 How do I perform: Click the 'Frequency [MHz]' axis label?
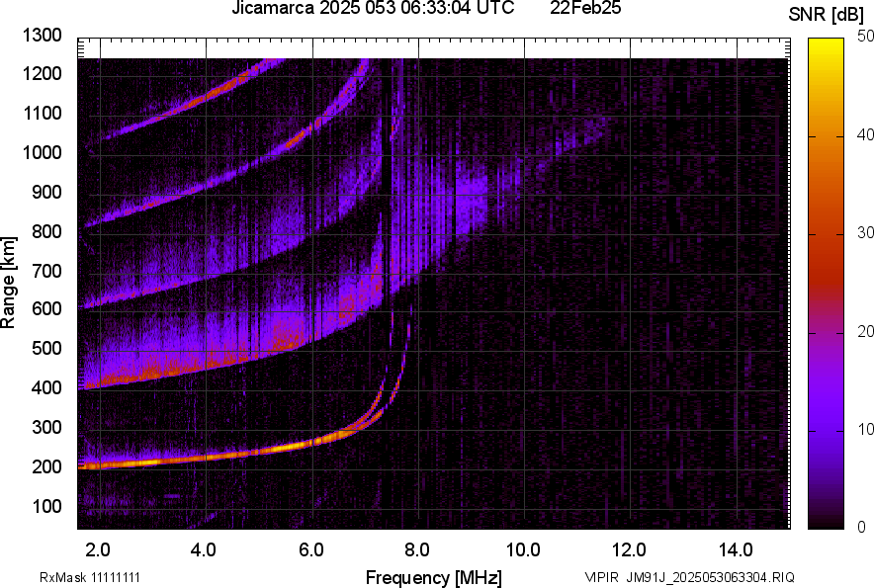tap(434, 577)
